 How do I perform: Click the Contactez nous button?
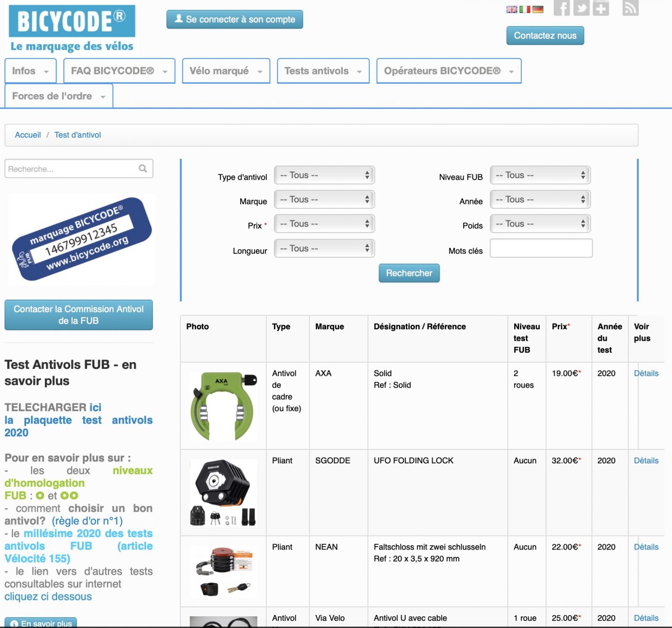click(x=545, y=36)
